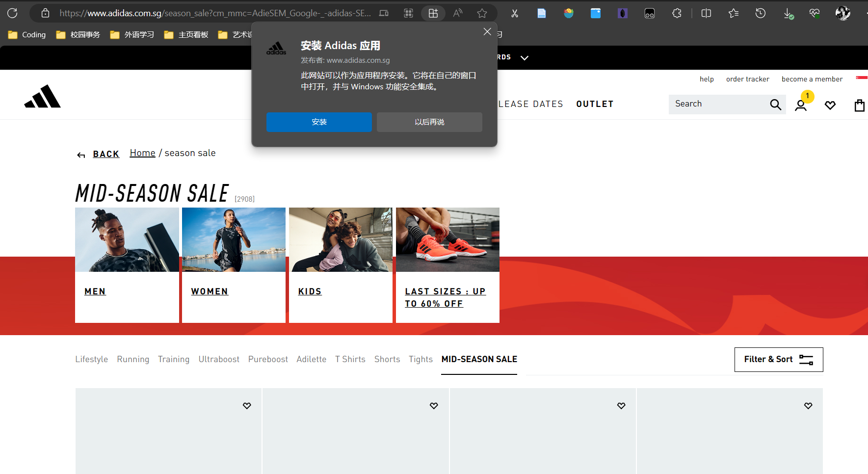This screenshot has height=474, width=868.
Task: Open the 校园事务 bookmarks folder
Action: 78,34
